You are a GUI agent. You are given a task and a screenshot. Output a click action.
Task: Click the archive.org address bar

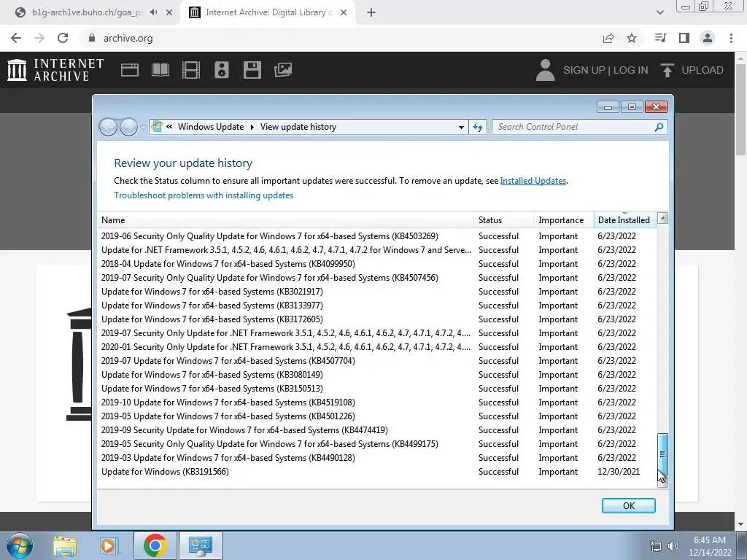click(x=341, y=38)
